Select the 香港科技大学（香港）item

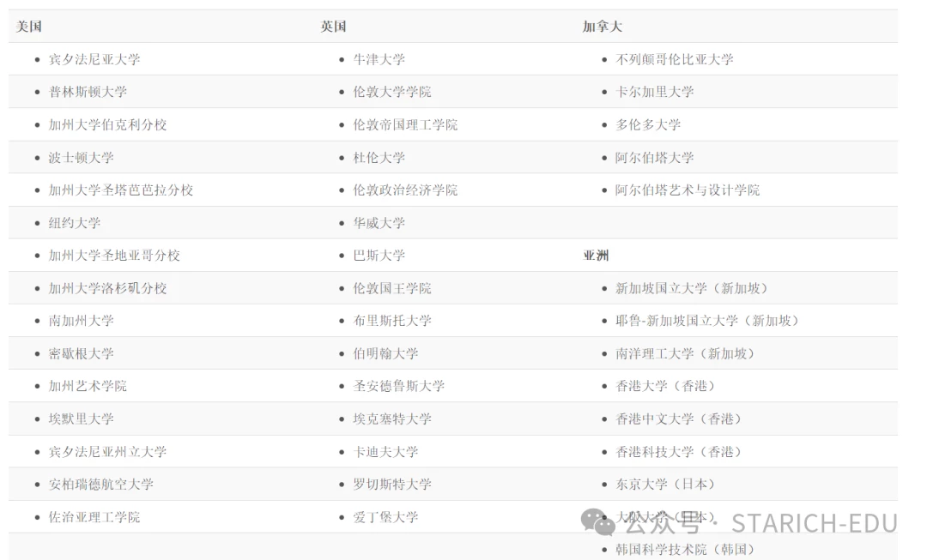[679, 452]
